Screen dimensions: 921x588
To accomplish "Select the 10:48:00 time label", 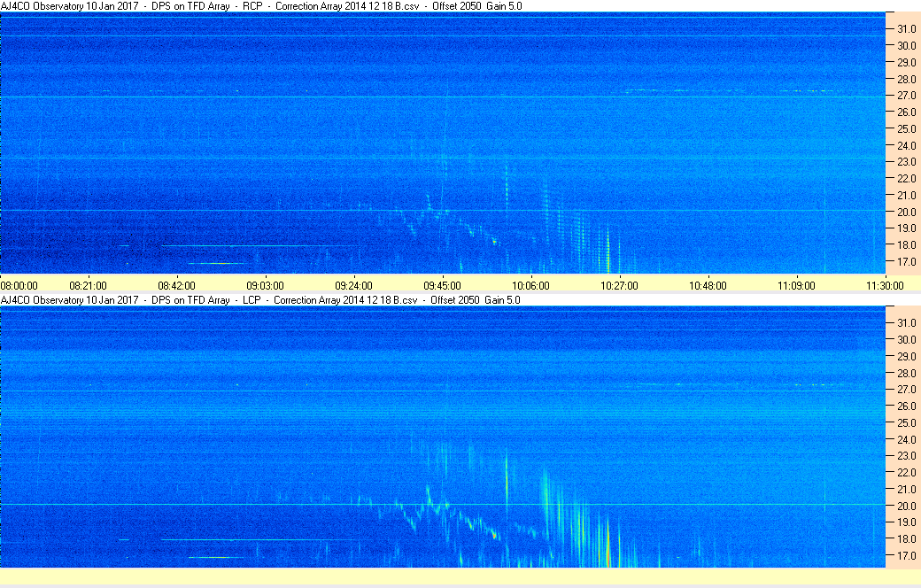I will 708,286.
